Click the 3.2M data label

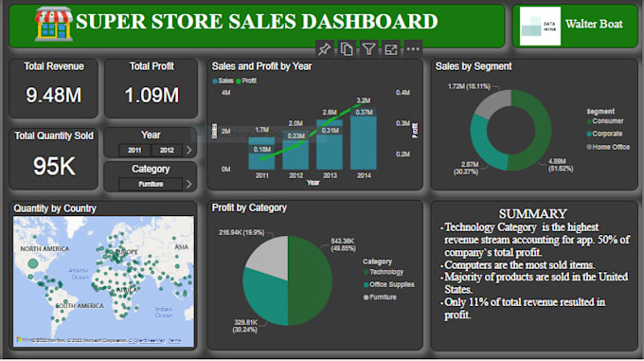pos(364,100)
